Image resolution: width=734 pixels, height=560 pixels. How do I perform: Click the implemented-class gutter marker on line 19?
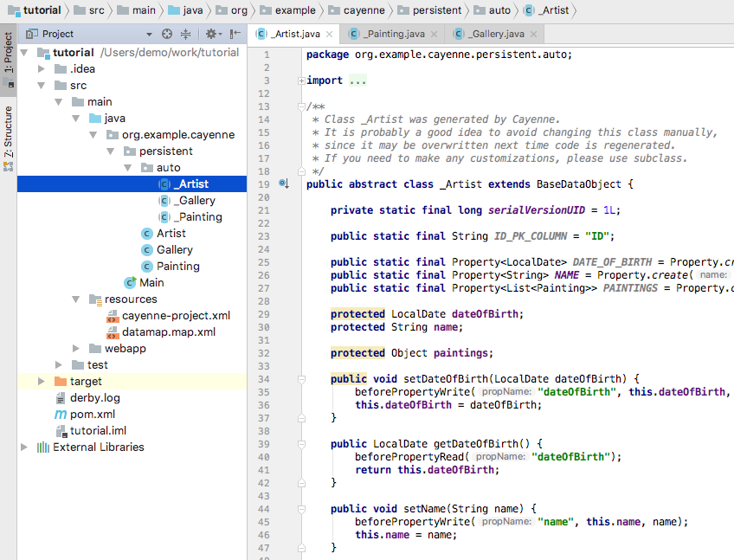284,184
